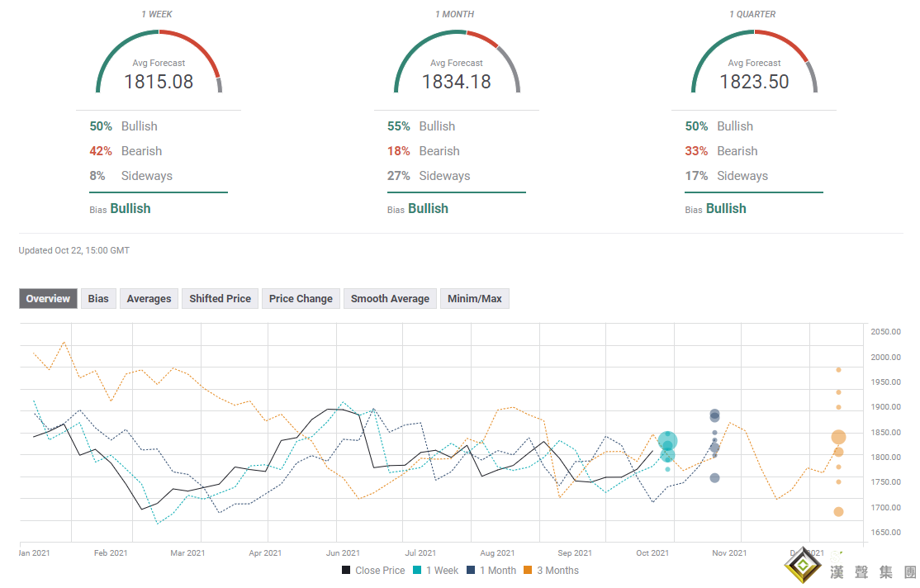Click the lowest dark blue 1 Month bubble
The height and width of the screenshot is (588, 920).
[x=714, y=478]
